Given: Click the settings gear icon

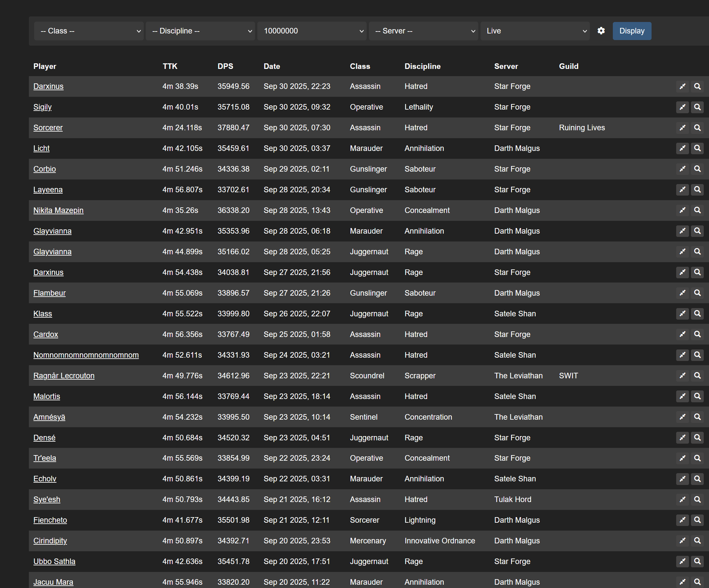Looking at the screenshot, I should (601, 31).
